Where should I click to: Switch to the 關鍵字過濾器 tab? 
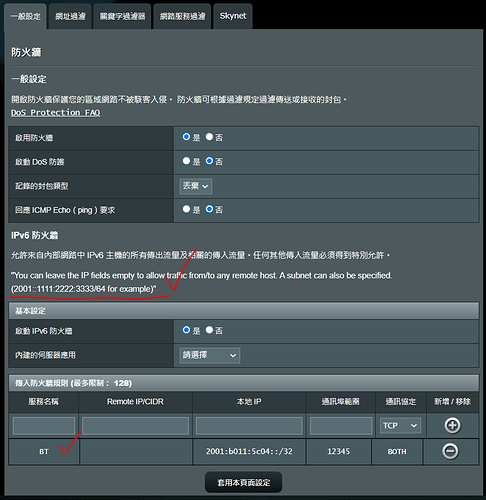point(122,16)
